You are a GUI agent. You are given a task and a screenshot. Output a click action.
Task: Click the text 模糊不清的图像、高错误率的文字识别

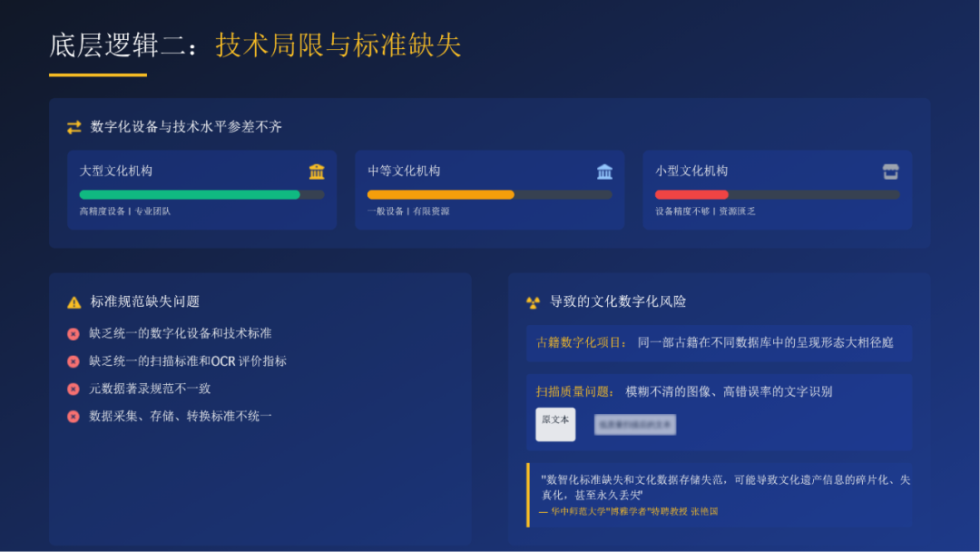pyautogui.click(x=729, y=392)
